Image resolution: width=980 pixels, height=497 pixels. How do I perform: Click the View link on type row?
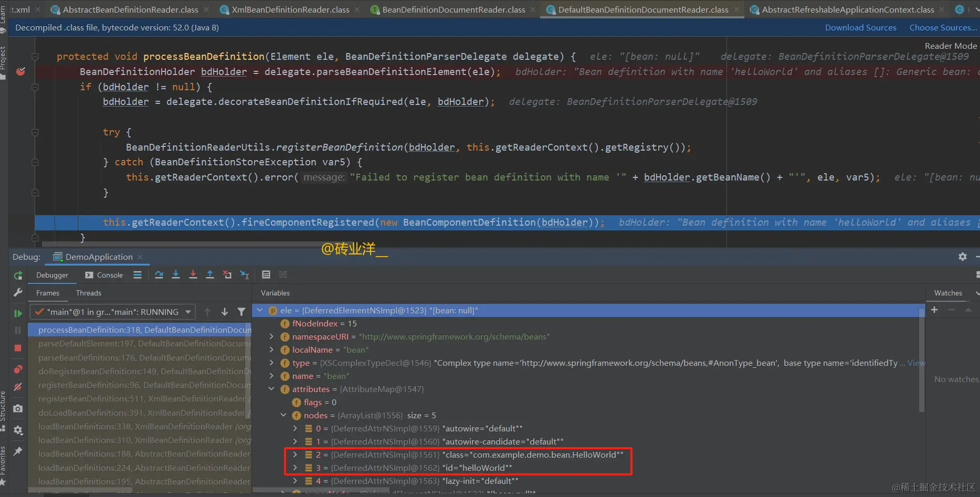916,363
